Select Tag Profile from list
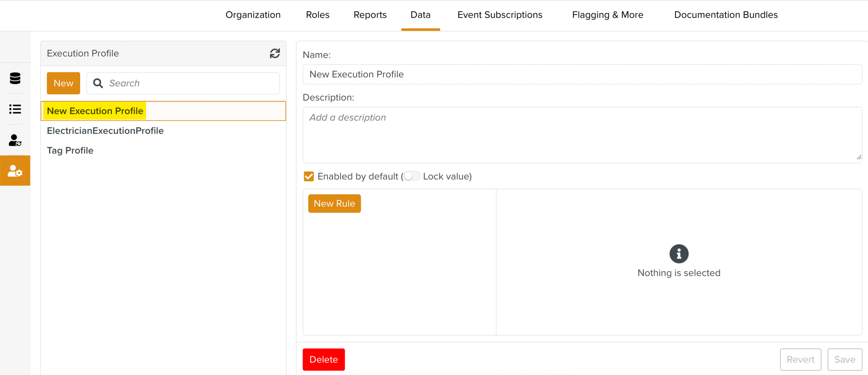The width and height of the screenshot is (868, 375). point(70,151)
